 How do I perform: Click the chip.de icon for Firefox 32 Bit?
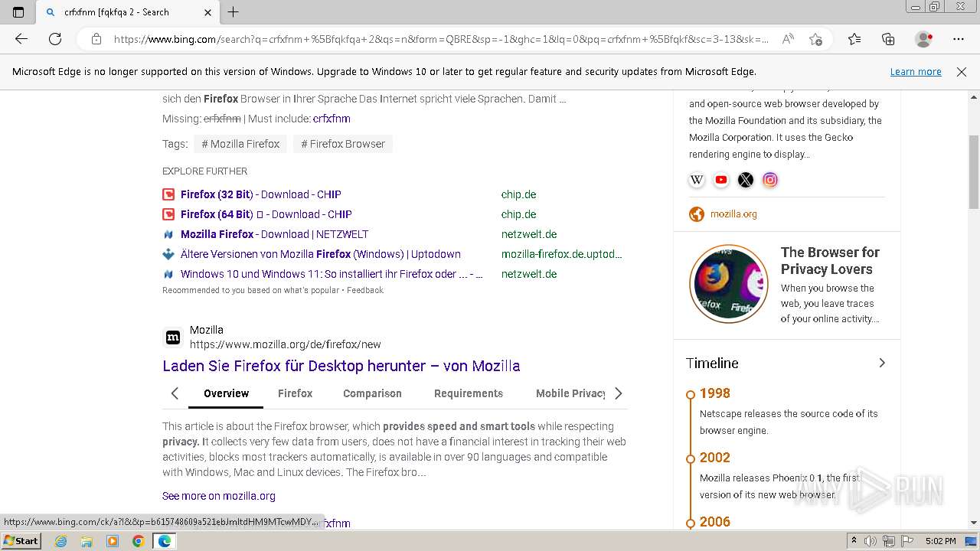[168, 194]
